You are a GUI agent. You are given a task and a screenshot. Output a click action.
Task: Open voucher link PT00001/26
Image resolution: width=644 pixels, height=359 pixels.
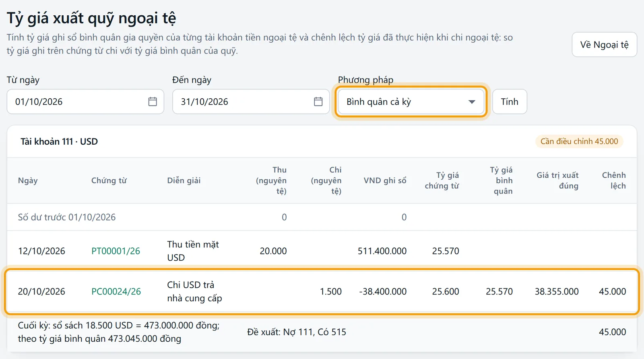(116, 251)
